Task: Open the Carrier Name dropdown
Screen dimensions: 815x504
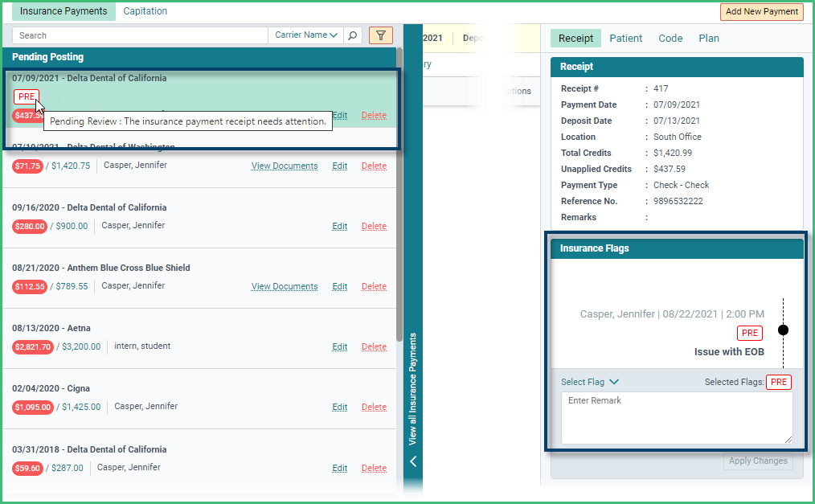Action: pyautogui.click(x=305, y=35)
